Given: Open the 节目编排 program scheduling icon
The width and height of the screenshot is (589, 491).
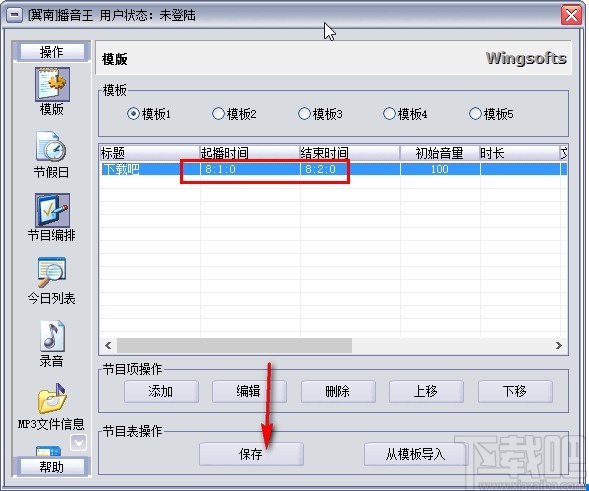Looking at the screenshot, I should pyautogui.click(x=52, y=210).
